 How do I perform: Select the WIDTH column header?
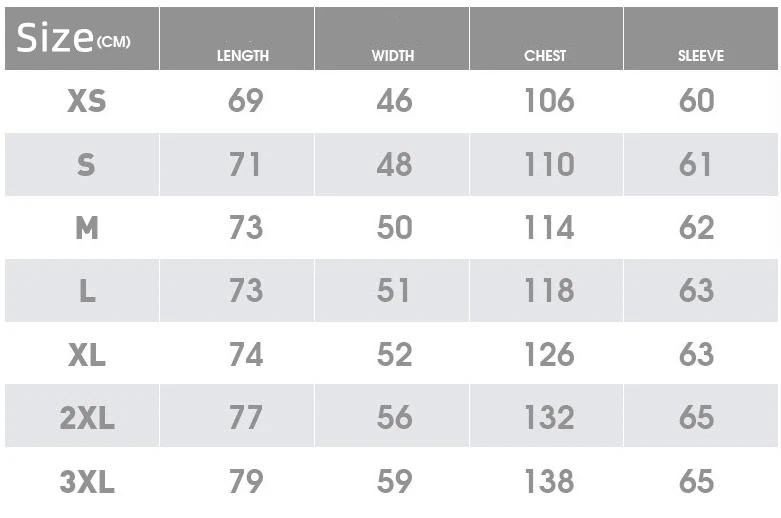[x=393, y=56]
